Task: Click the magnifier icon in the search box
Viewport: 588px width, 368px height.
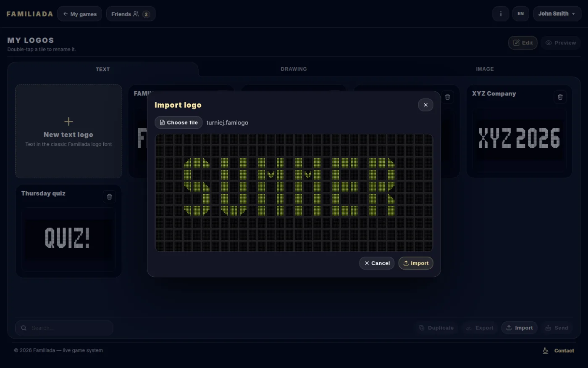Action: (x=24, y=328)
